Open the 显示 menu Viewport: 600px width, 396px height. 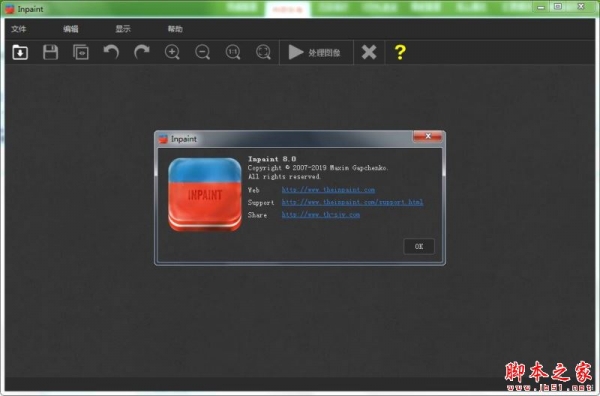click(x=123, y=29)
